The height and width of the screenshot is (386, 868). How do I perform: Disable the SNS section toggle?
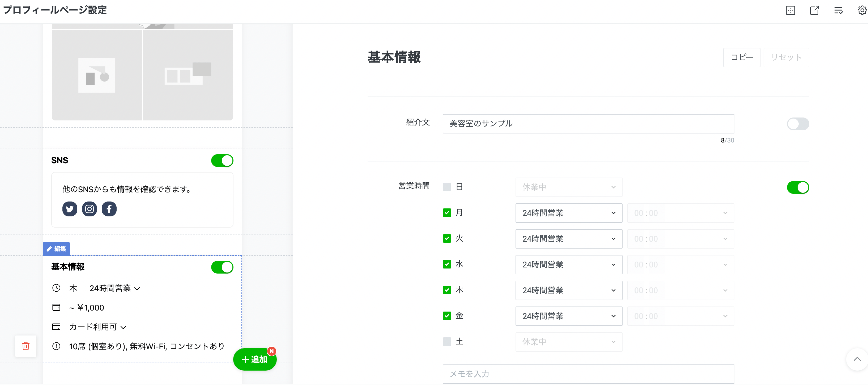(222, 161)
